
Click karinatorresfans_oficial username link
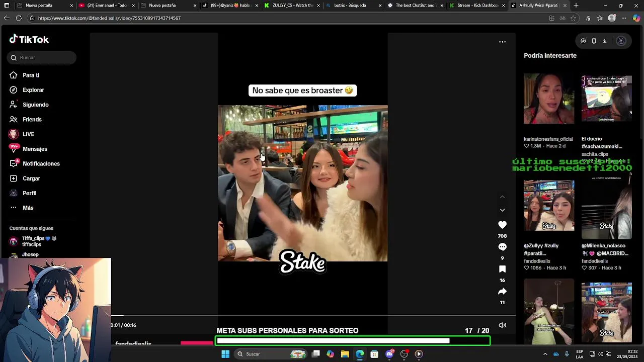click(x=548, y=139)
